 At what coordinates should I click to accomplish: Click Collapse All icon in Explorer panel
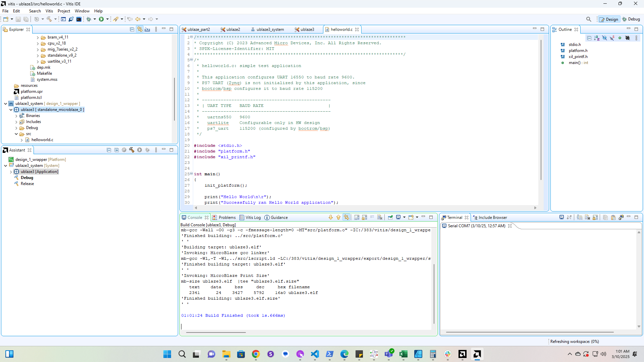point(132,29)
